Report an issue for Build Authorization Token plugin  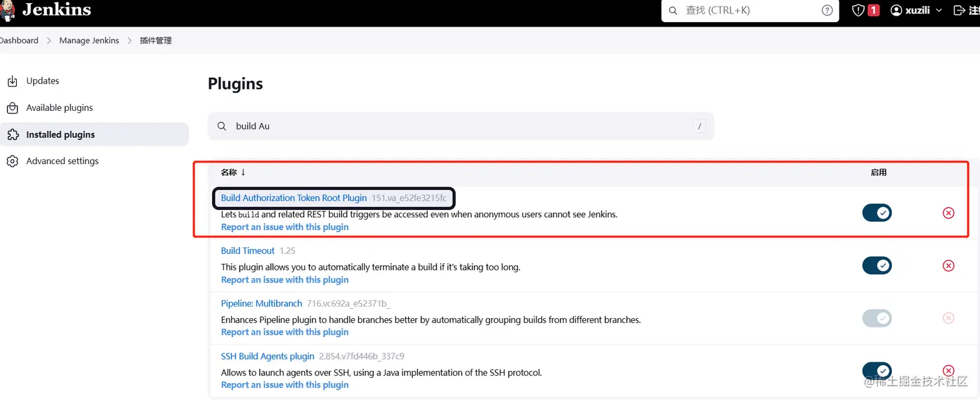click(x=285, y=227)
